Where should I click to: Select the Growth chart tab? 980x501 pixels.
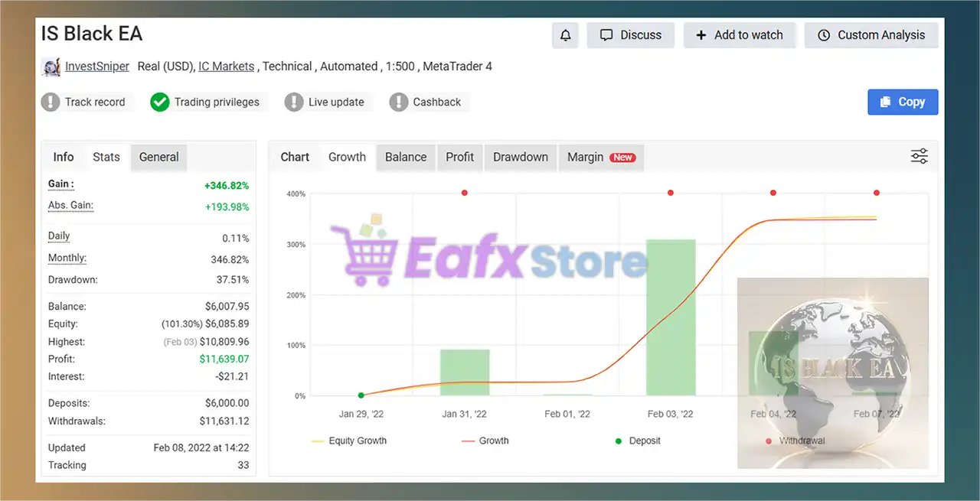point(347,157)
